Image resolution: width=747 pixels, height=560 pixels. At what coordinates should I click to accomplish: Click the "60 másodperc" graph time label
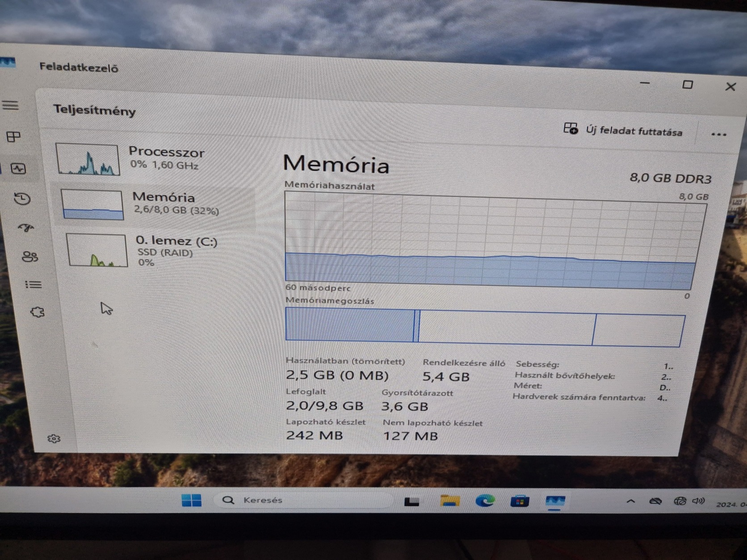click(318, 288)
